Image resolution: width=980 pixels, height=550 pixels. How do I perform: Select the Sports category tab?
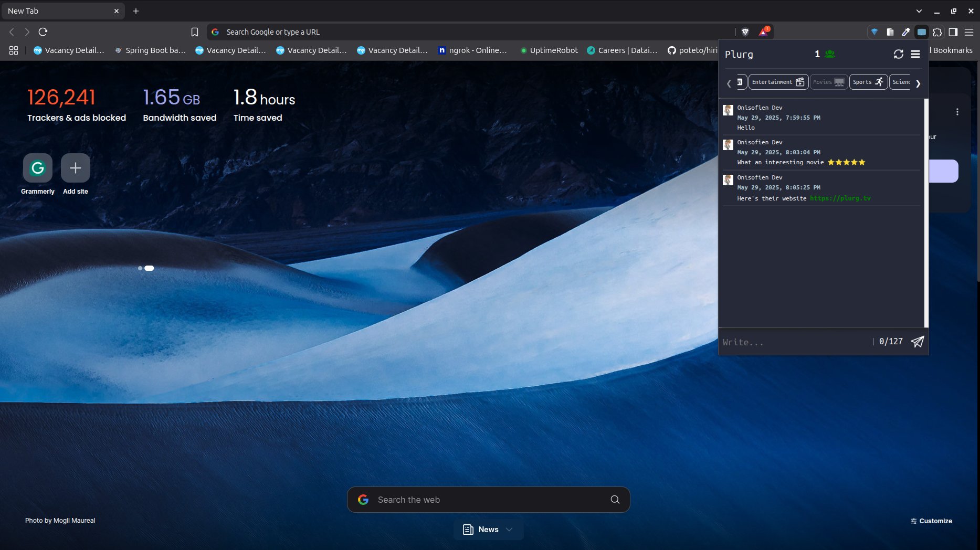click(868, 82)
